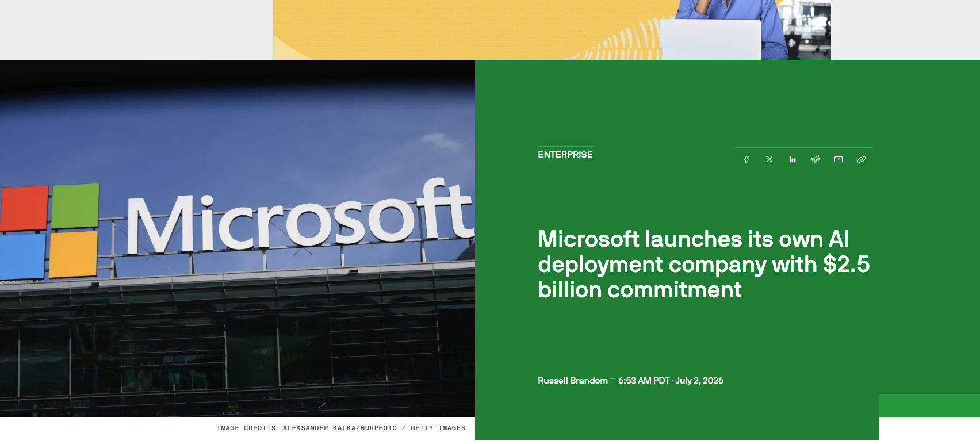The image size is (980, 444).
Task: Click the yellow banner image at top
Action: pyautogui.click(x=552, y=30)
